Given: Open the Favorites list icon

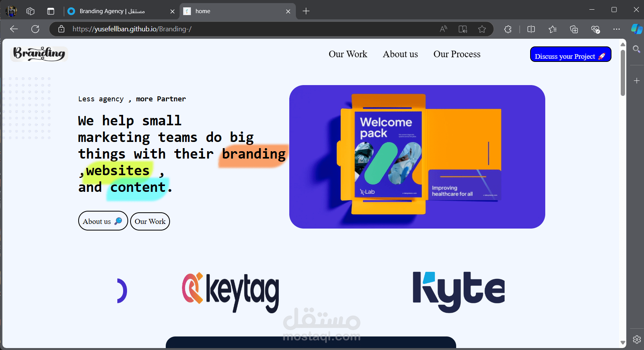Looking at the screenshot, I should coord(553,29).
